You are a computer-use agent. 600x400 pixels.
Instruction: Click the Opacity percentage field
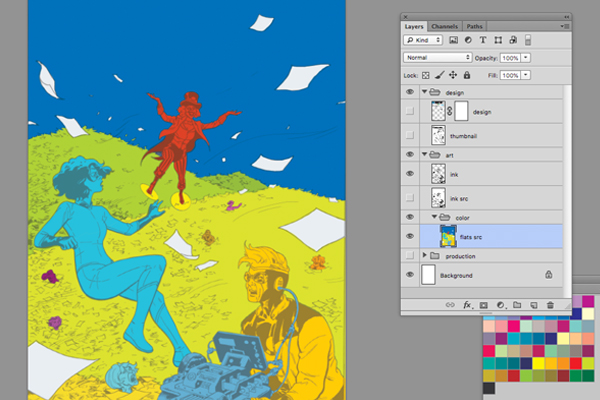[x=510, y=58]
